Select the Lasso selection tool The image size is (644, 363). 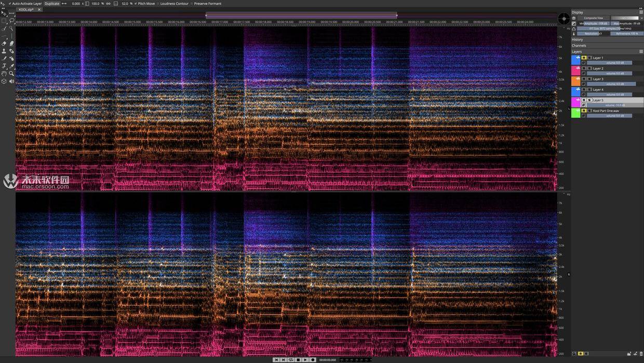(x=11, y=21)
